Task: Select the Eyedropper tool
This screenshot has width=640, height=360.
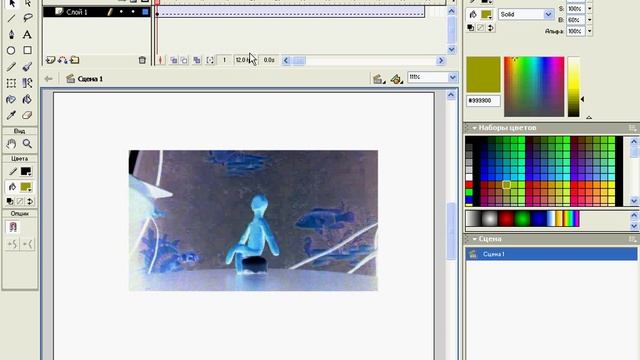Action: point(11,115)
